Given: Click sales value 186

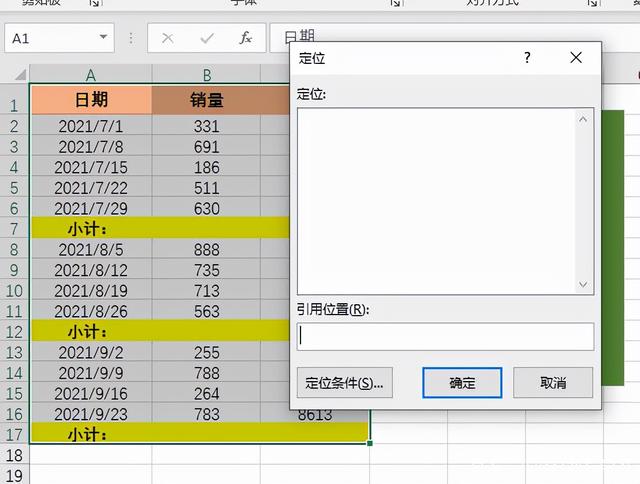Looking at the screenshot, I should (x=207, y=167).
